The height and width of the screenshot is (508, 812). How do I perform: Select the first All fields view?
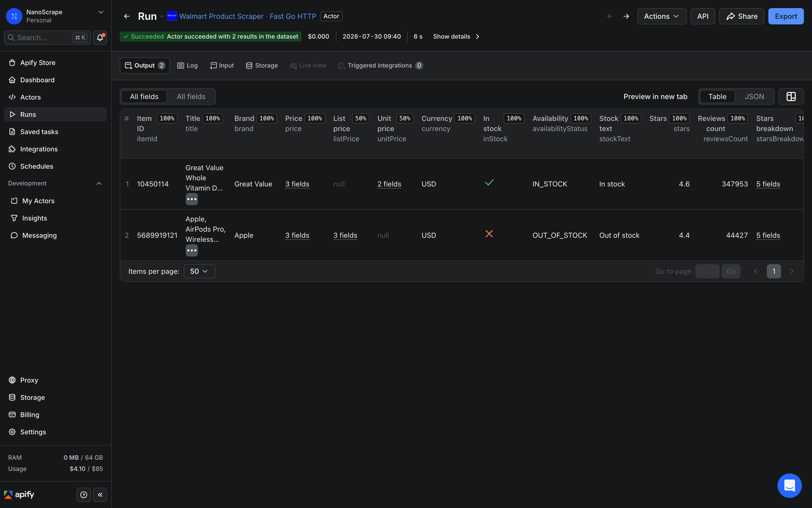point(144,97)
